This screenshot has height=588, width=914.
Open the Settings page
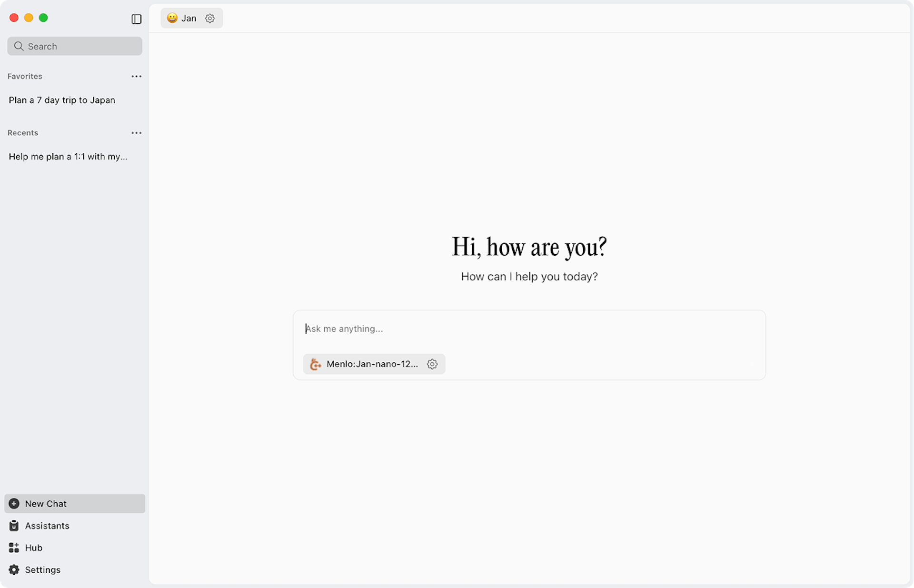click(x=42, y=569)
